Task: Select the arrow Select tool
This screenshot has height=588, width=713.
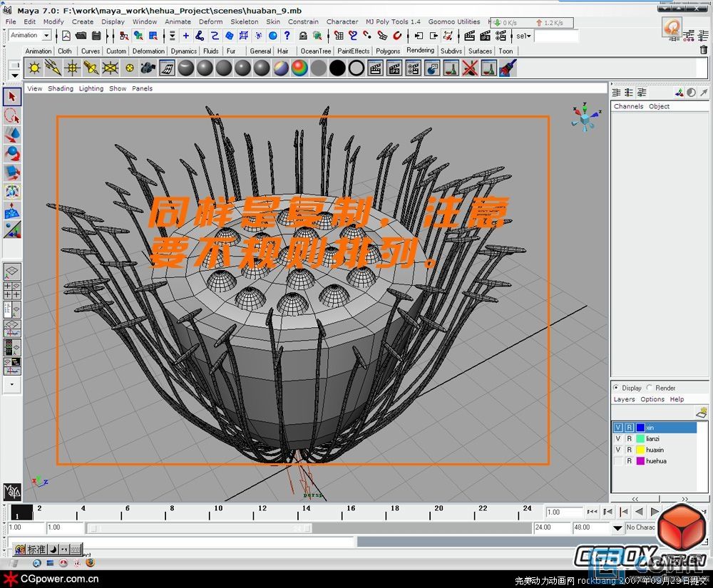Action: pyautogui.click(x=12, y=97)
